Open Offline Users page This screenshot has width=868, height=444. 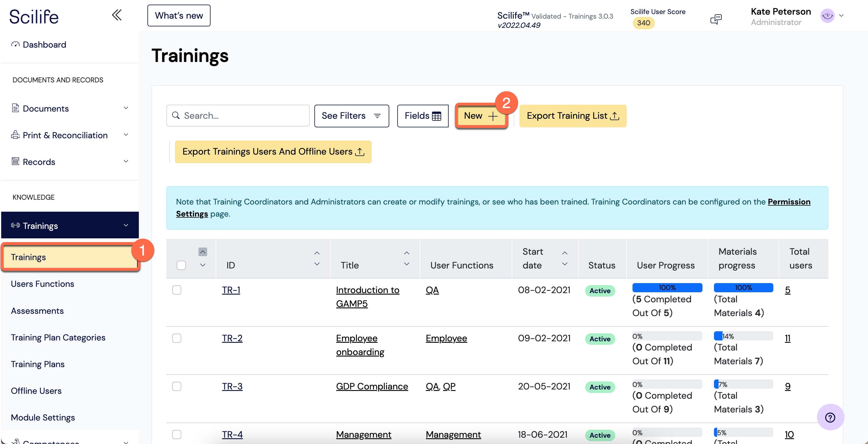tap(36, 391)
